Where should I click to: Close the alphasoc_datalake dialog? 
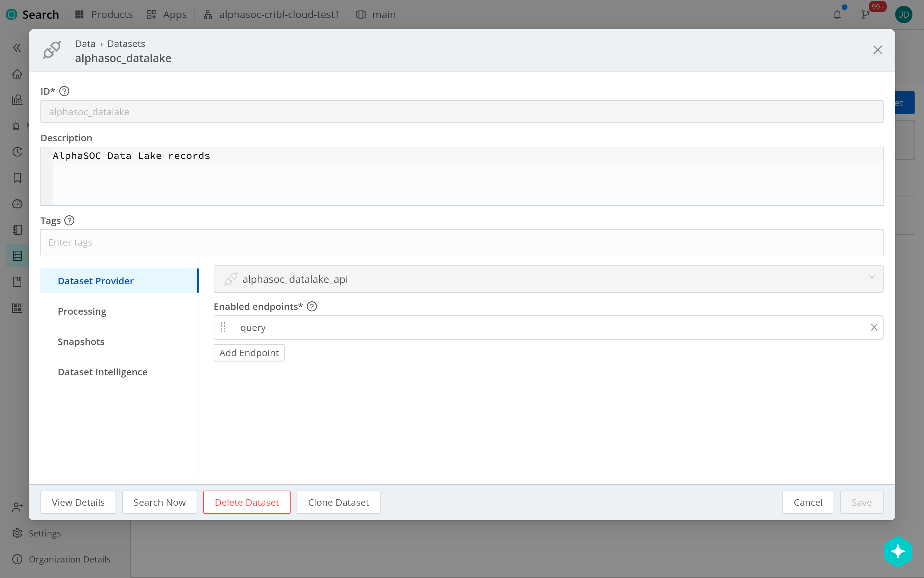pyautogui.click(x=877, y=50)
